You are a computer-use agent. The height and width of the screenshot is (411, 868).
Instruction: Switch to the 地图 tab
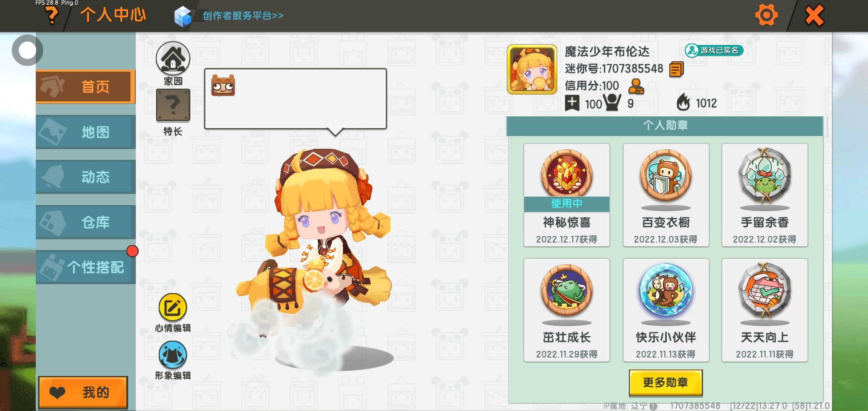(x=85, y=132)
